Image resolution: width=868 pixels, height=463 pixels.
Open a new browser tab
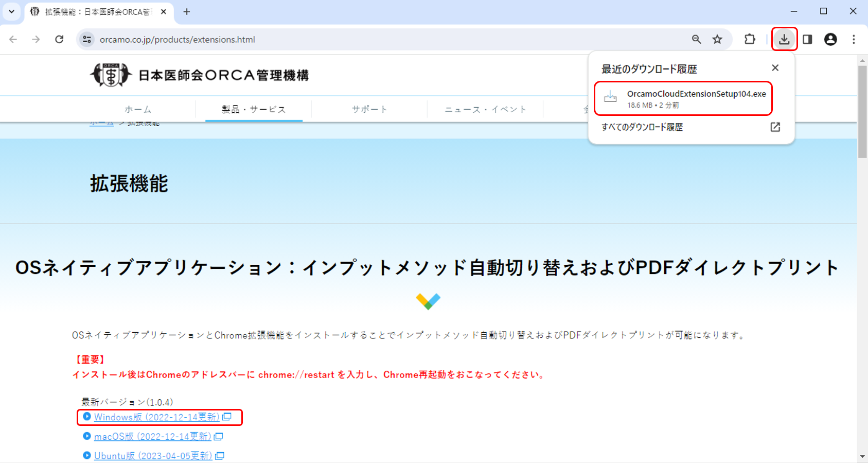click(x=187, y=11)
